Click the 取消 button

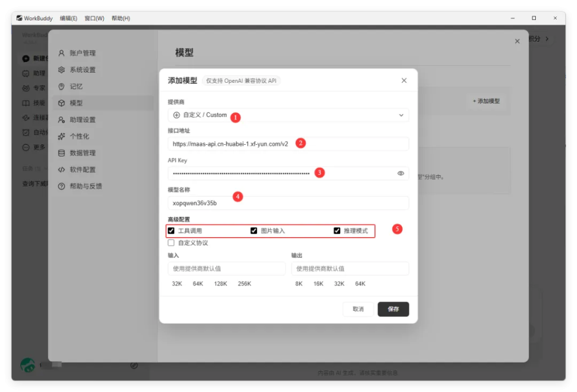(x=358, y=309)
